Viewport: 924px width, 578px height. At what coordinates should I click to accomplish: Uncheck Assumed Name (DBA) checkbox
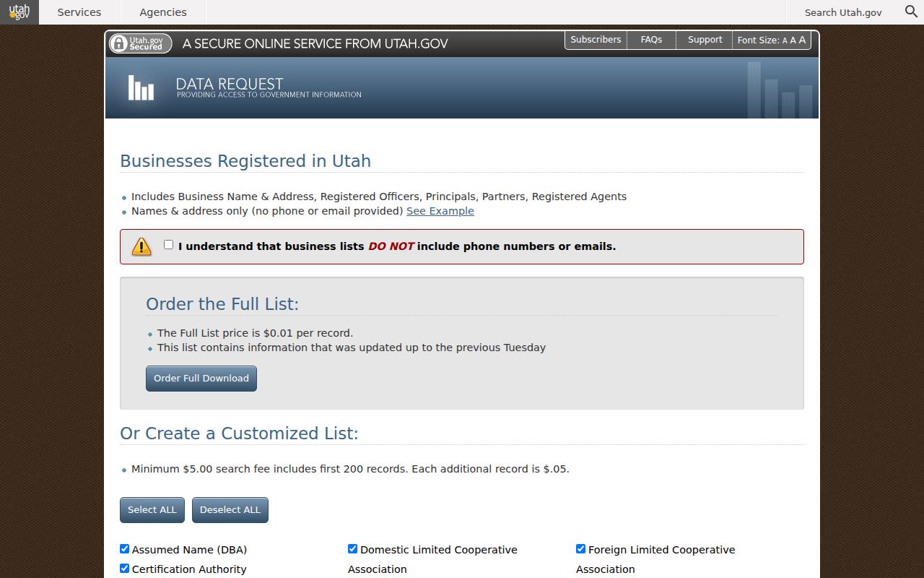[x=124, y=549]
